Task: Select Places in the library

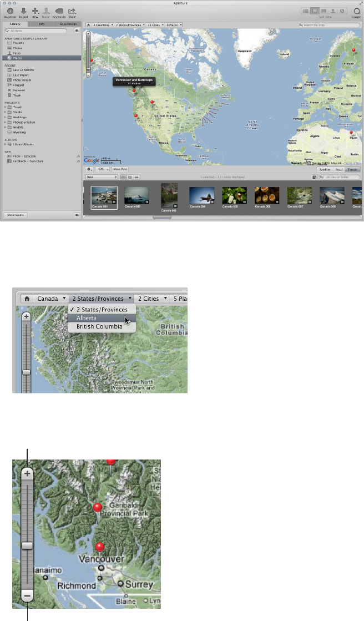Action: click(42, 58)
